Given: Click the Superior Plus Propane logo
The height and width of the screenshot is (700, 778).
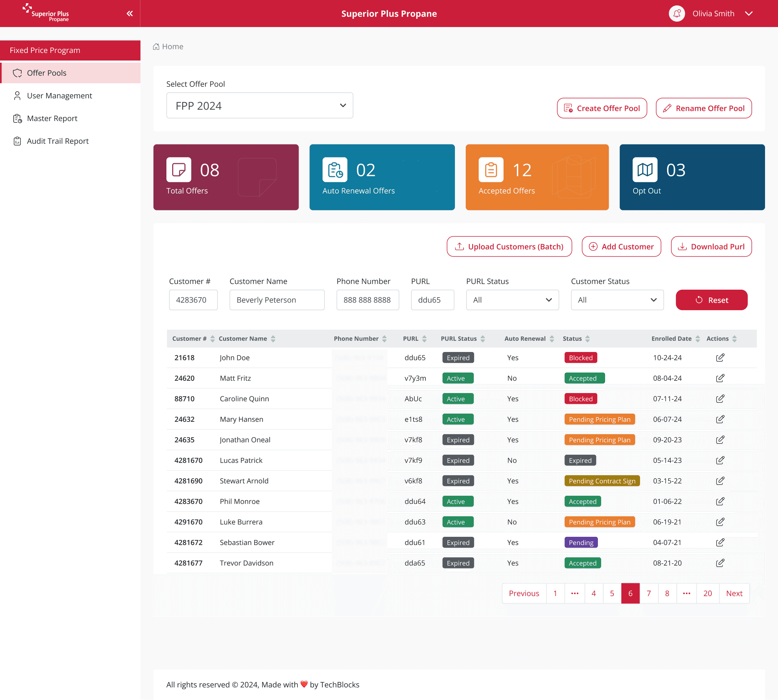Looking at the screenshot, I should point(45,13).
